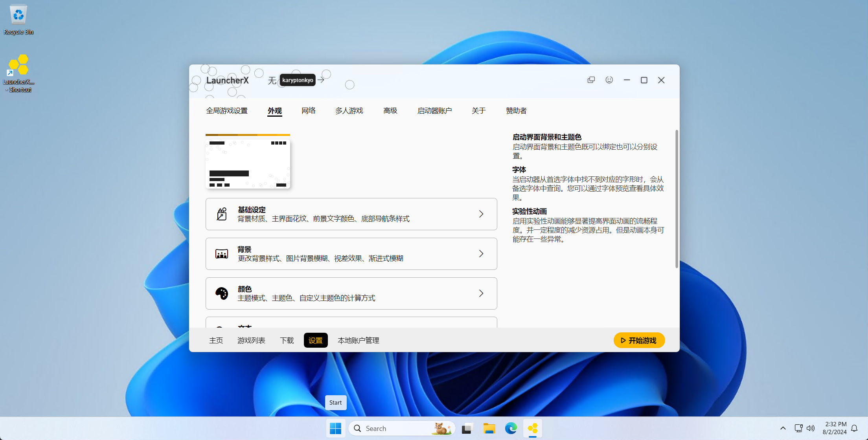Switch to the 网络 tab

[308, 111]
